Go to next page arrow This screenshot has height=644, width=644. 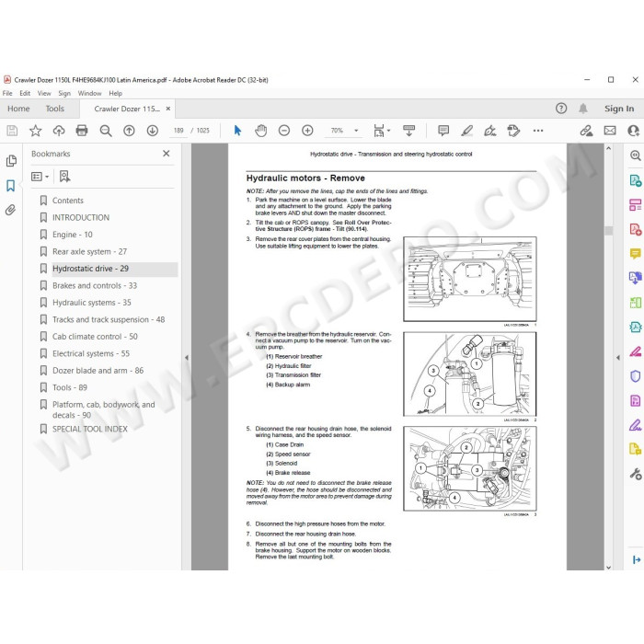coord(153,131)
